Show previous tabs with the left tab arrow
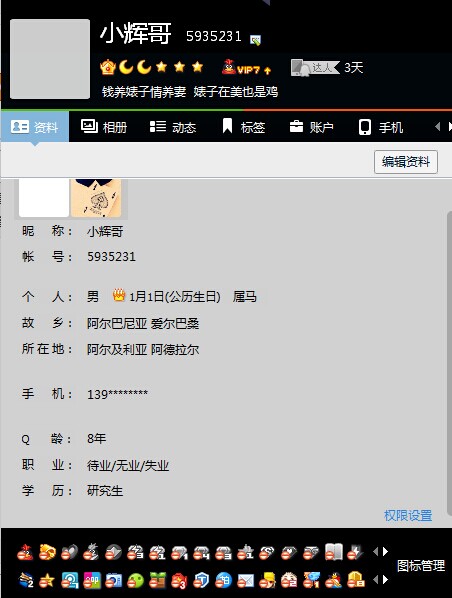Viewport: 452px width, 598px height. pos(438,126)
